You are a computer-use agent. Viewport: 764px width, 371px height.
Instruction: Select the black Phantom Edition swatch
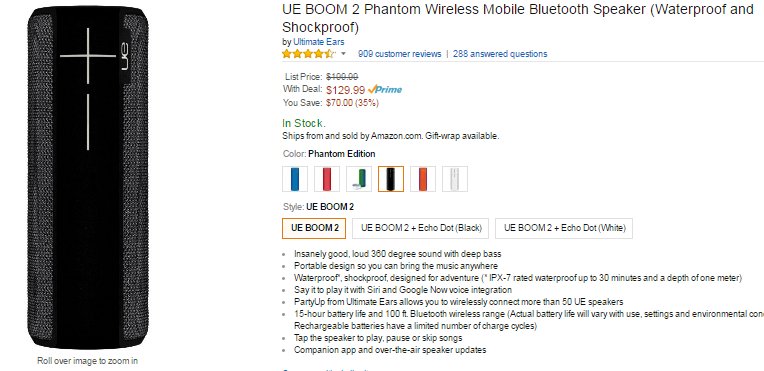point(391,179)
